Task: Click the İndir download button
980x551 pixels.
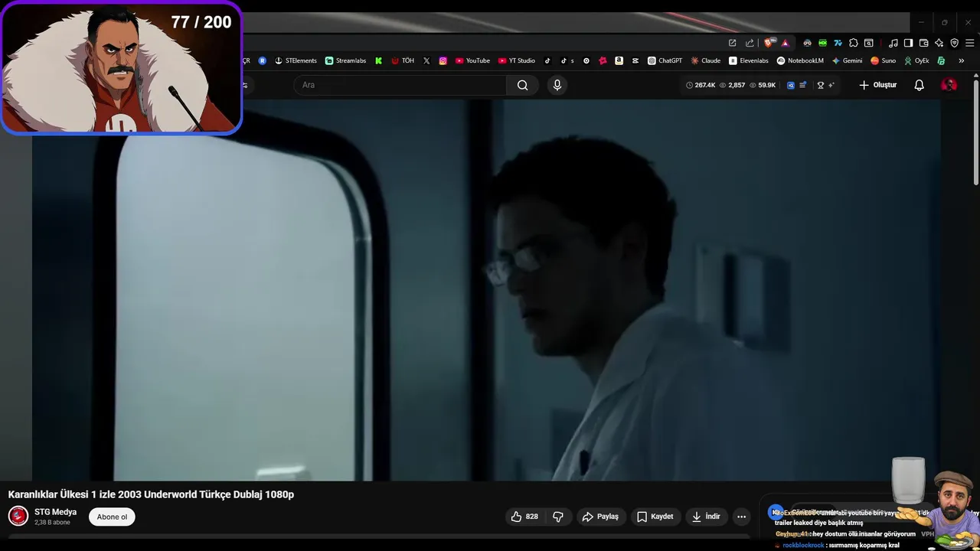Action: pyautogui.click(x=706, y=517)
